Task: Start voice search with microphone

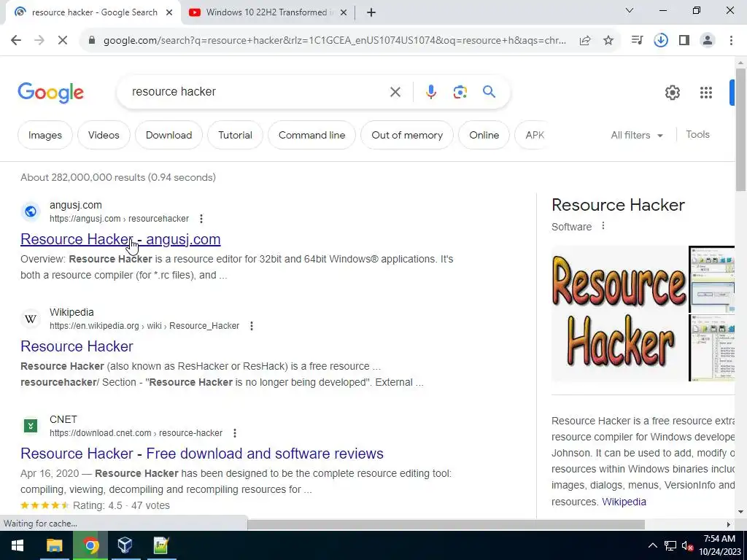Action: 430,92
